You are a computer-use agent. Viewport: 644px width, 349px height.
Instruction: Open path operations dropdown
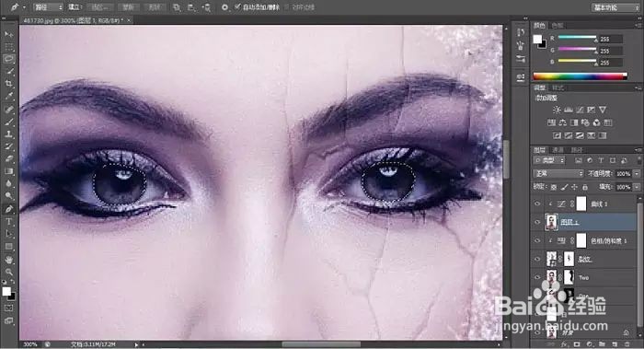coord(177,7)
